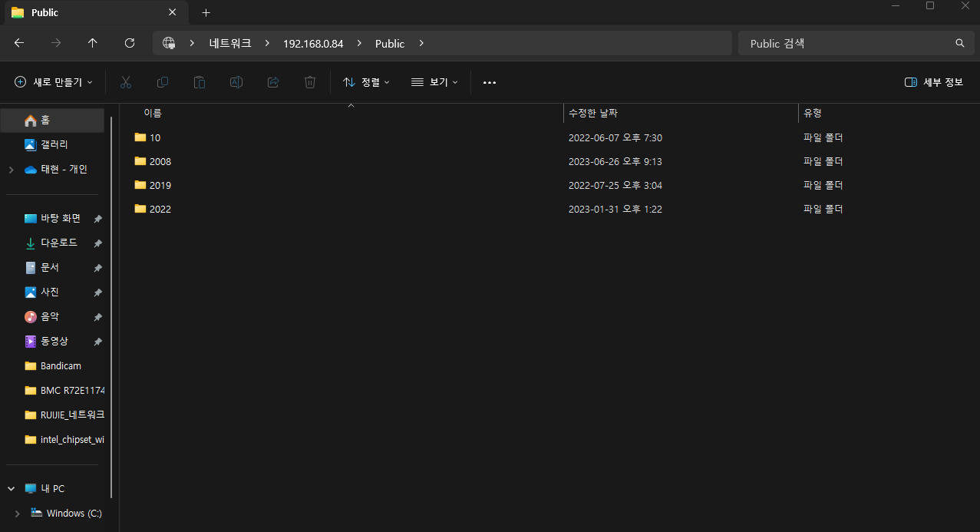The image size is (980, 532).
Task: Open the 2008 folder
Action: point(160,161)
